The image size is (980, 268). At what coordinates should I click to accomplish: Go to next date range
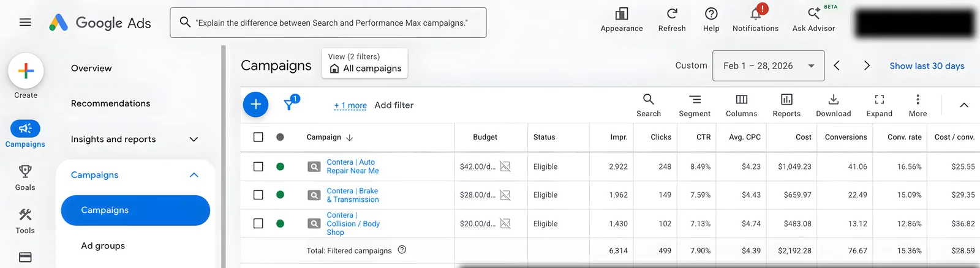pyautogui.click(x=867, y=65)
